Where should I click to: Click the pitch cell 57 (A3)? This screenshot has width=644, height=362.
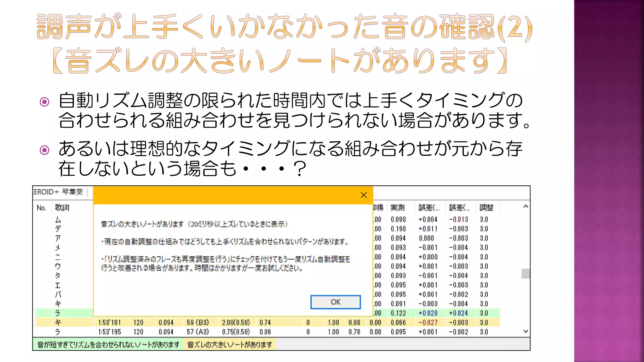point(198,332)
